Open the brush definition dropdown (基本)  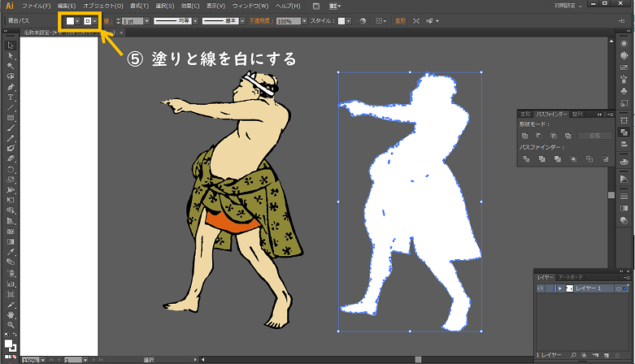click(242, 21)
